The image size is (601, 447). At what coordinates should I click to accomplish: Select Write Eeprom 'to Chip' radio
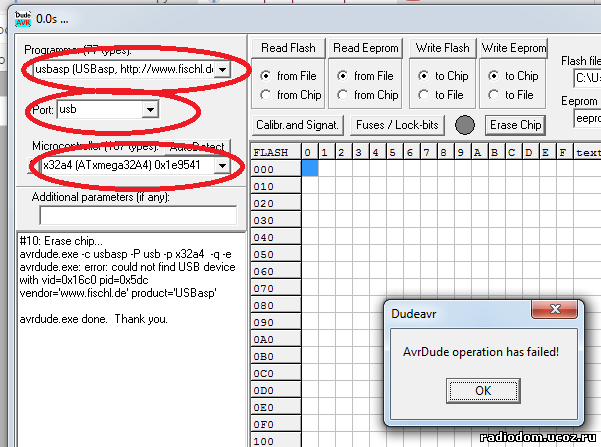pyautogui.click(x=493, y=76)
